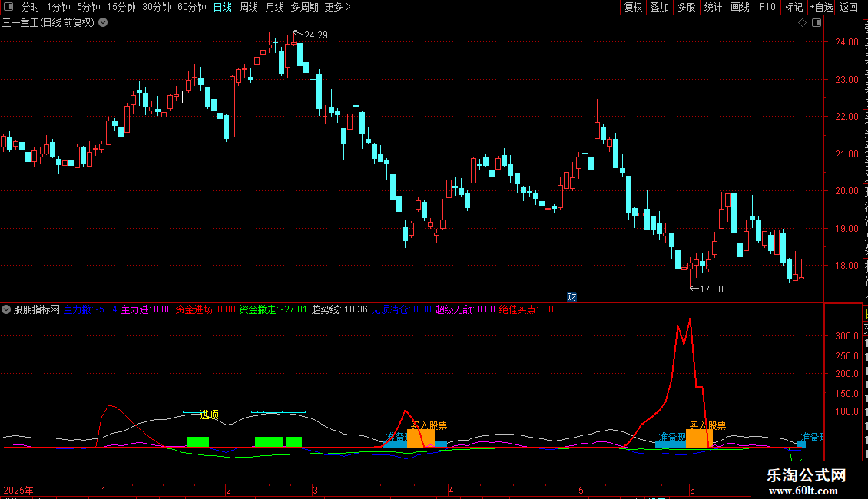This screenshot has height=499, width=868.
Task: Activate the 画线 drawing tool
Action: (x=740, y=7)
